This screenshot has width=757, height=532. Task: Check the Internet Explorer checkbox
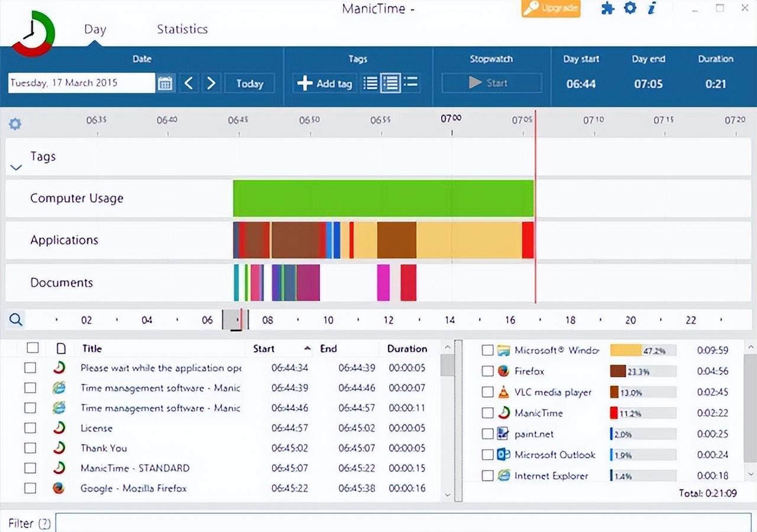(x=487, y=475)
